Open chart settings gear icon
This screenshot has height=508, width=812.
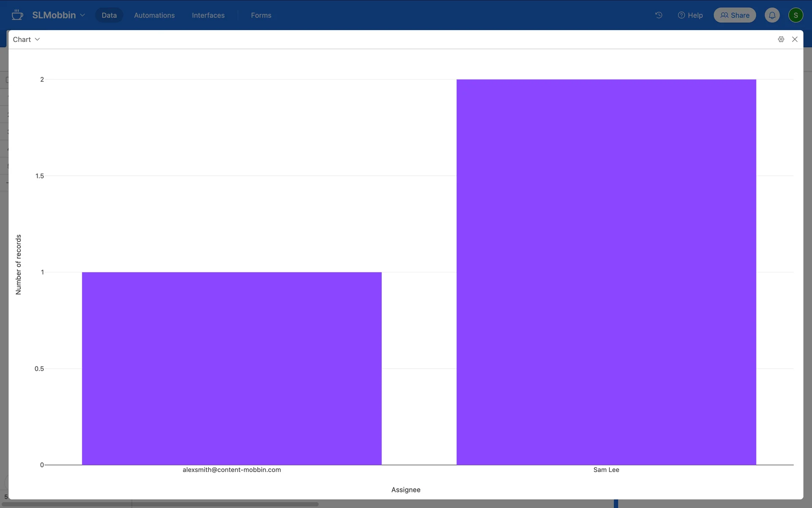click(781, 39)
